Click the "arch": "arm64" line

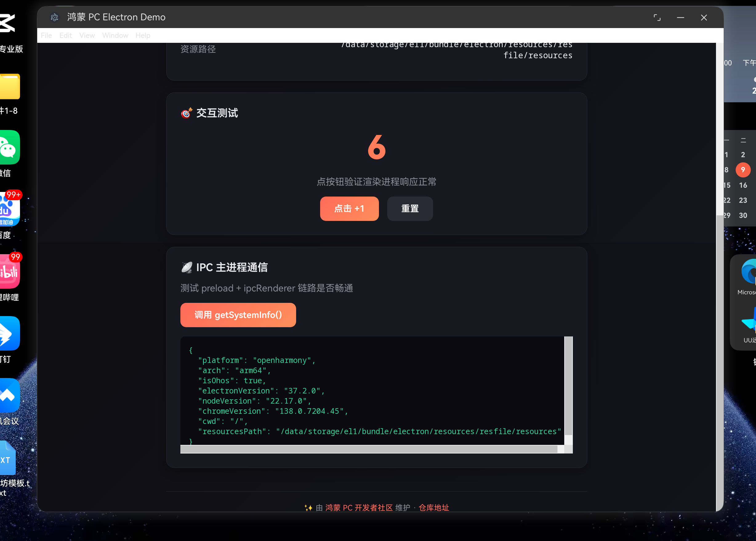coord(234,370)
